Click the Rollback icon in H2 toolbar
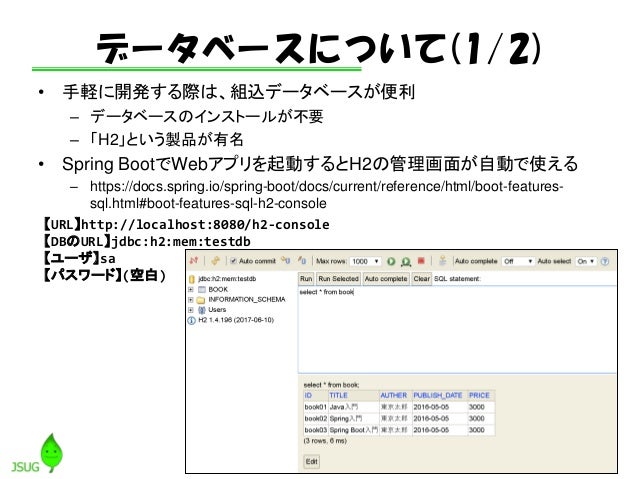 click(302, 261)
